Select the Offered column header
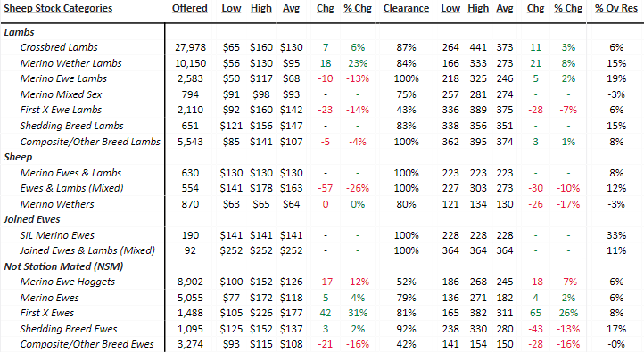 190,8
